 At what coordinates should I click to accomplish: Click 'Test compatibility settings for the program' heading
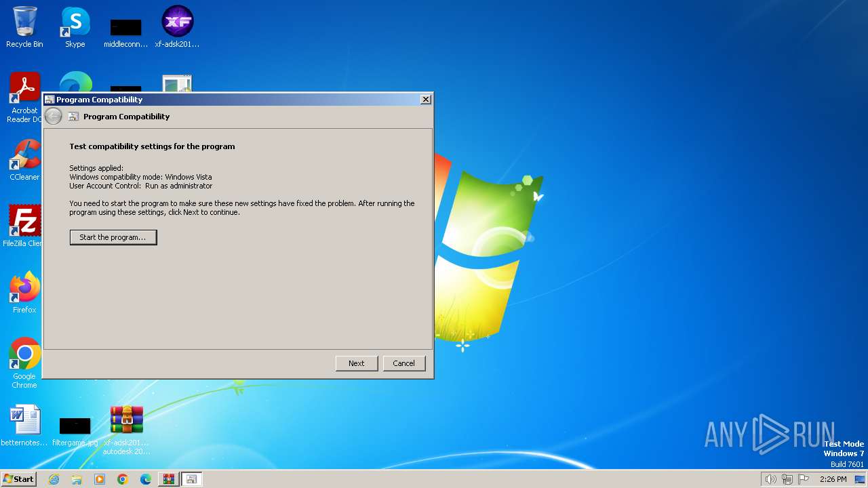point(152,146)
